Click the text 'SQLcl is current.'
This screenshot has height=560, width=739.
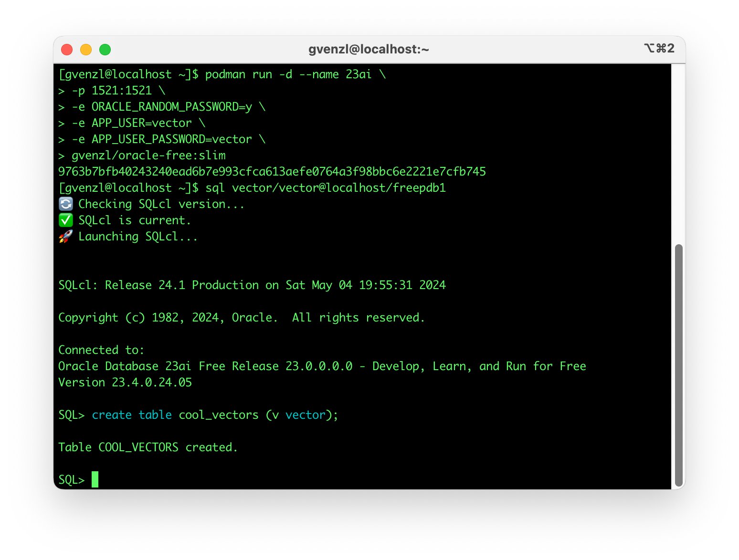pos(135,220)
